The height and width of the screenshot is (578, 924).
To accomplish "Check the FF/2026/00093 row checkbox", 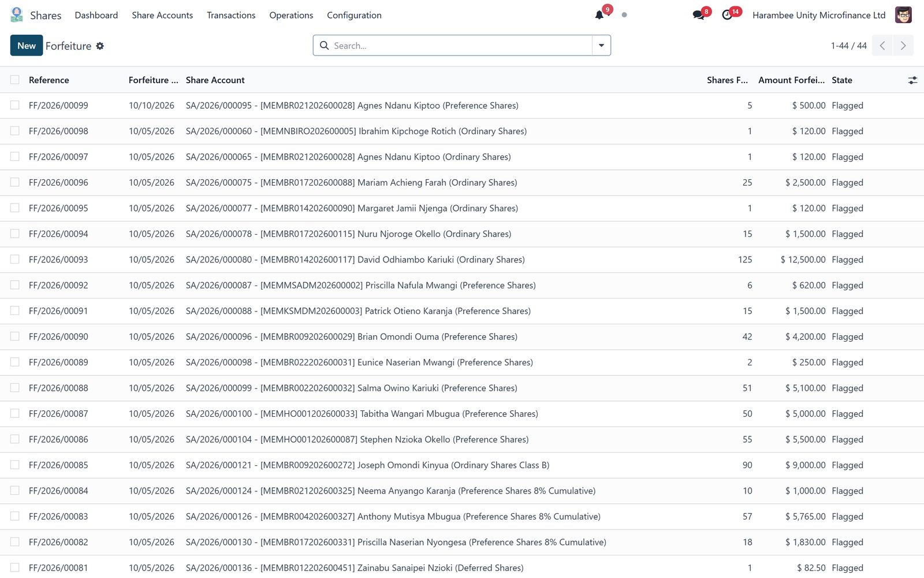I will [15, 259].
